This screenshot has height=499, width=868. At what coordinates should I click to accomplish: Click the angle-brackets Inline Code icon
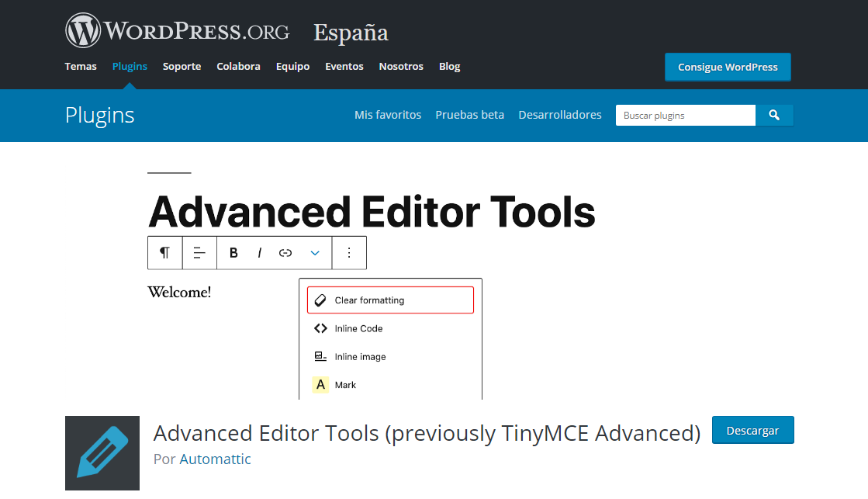(x=320, y=328)
